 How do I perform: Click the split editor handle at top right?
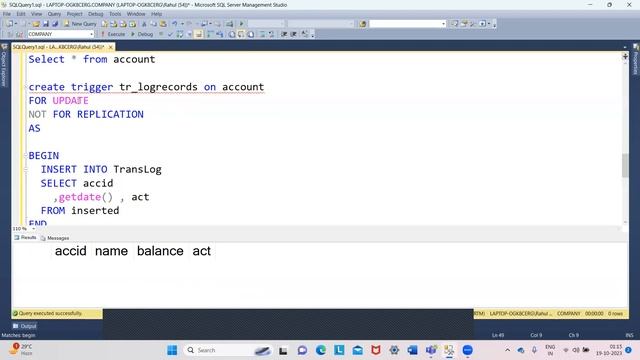pyautogui.click(x=625, y=56)
